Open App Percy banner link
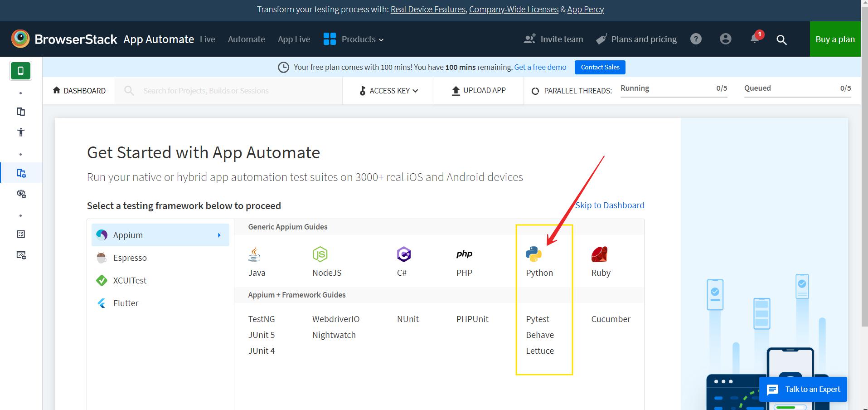This screenshot has height=410, width=868. 585,9
